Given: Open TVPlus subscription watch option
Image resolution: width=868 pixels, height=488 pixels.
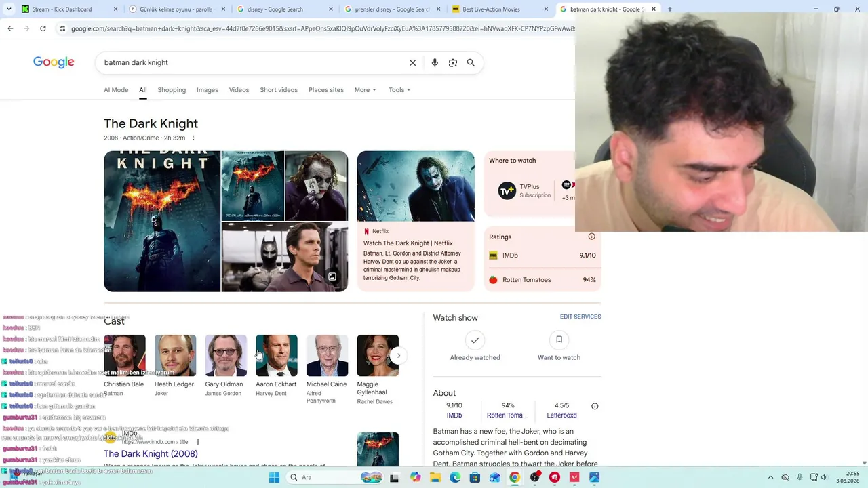Looking at the screenshot, I should 525,190.
